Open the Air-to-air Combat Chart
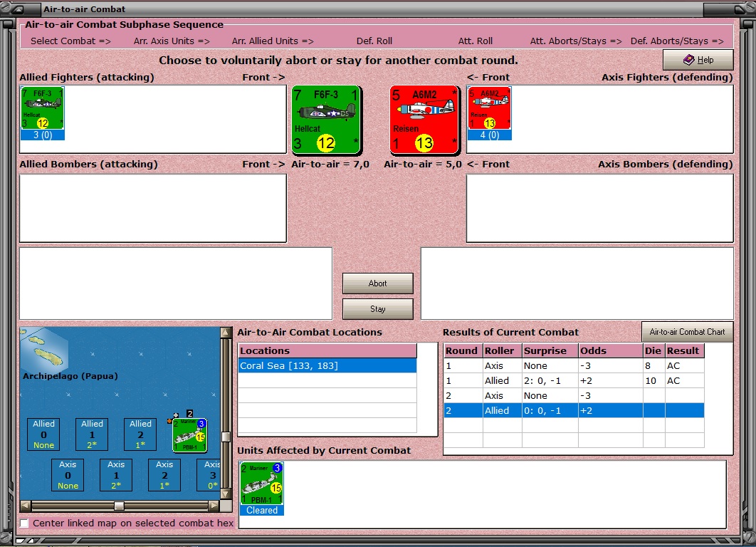 [687, 332]
